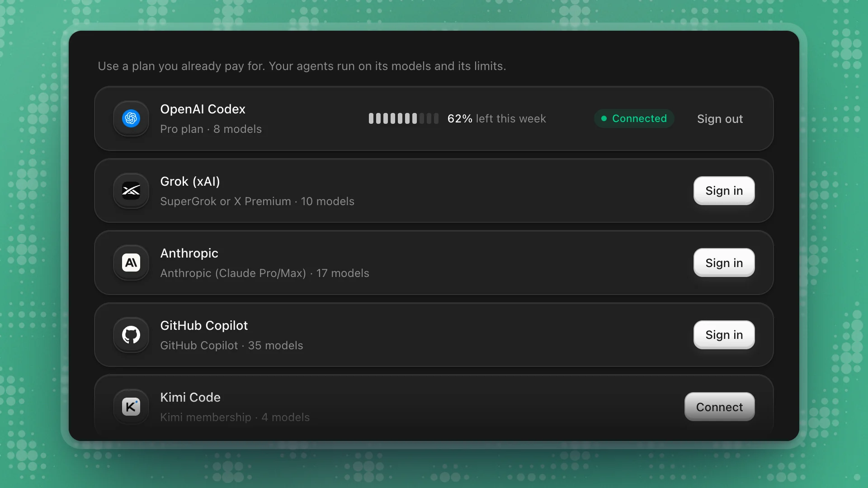The height and width of the screenshot is (488, 868).
Task: Click 'SuperGrok or X Premium · 10 models'
Action: pos(257,202)
